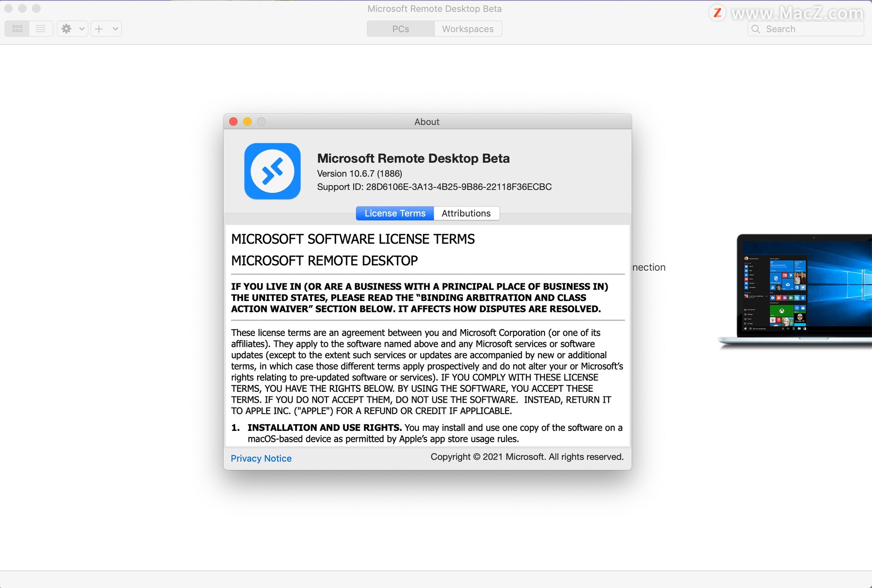Screen dimensions: 872x588
Task: Expand the gear menu dropdown arrow
Action: 82,29
